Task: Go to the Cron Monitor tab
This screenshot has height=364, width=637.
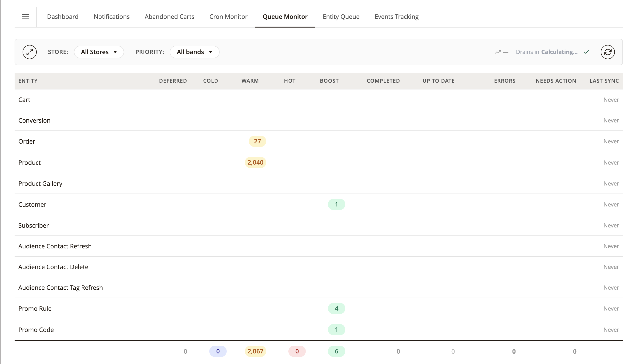Action: click(x=228, y=17)
